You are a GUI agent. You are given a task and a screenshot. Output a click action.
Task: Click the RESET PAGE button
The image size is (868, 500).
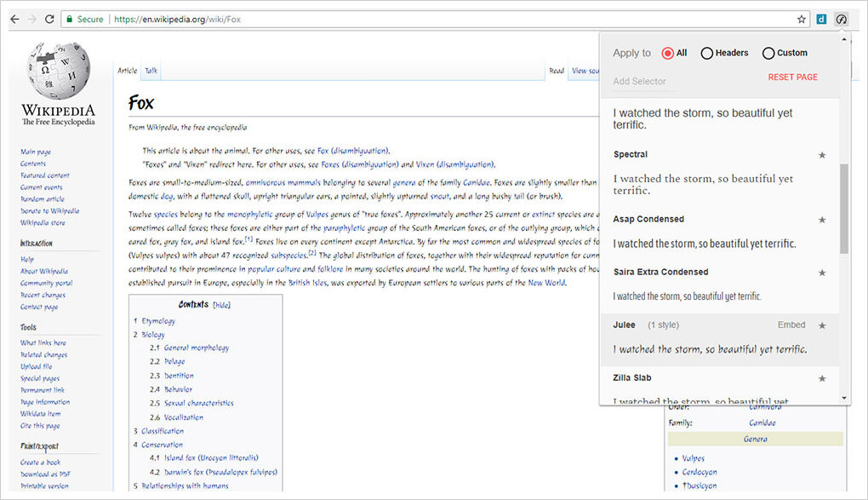792,78
